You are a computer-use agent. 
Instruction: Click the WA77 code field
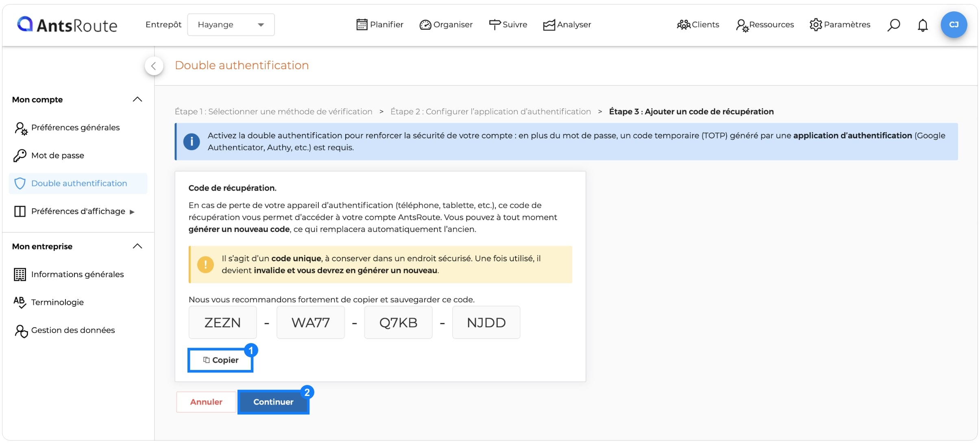click(x=311, y=322)
